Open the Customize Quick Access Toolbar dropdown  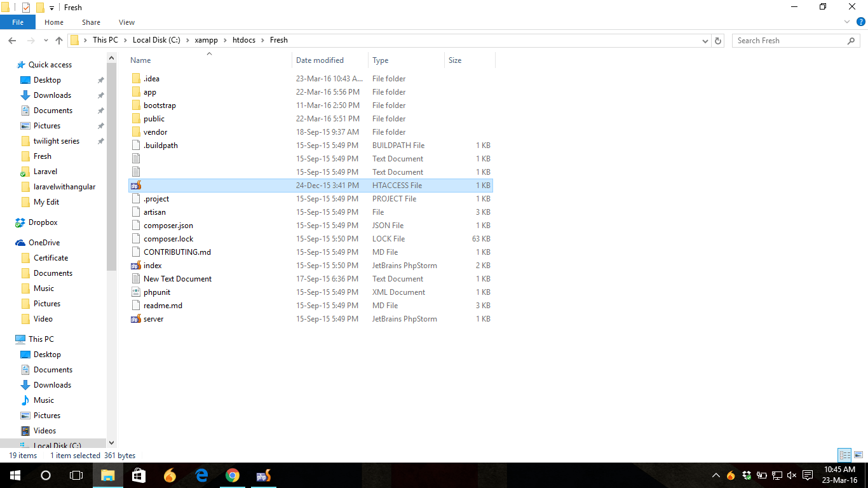[x=51, y=8]
